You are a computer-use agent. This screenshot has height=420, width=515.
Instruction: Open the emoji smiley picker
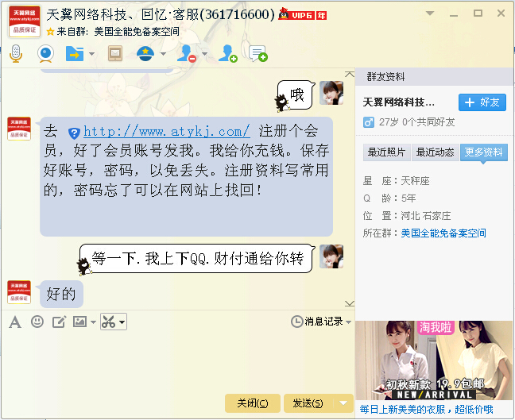click(x=37, y=322)
